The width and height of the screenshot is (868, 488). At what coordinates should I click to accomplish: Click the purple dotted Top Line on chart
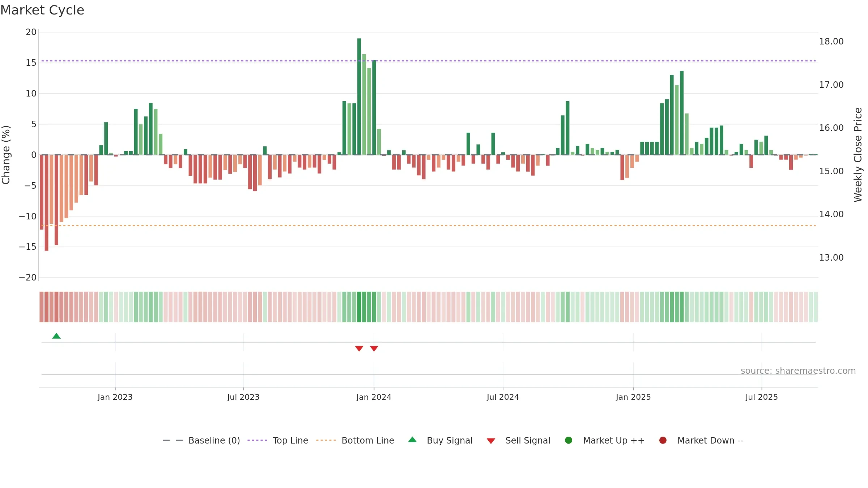click(429, 61)
